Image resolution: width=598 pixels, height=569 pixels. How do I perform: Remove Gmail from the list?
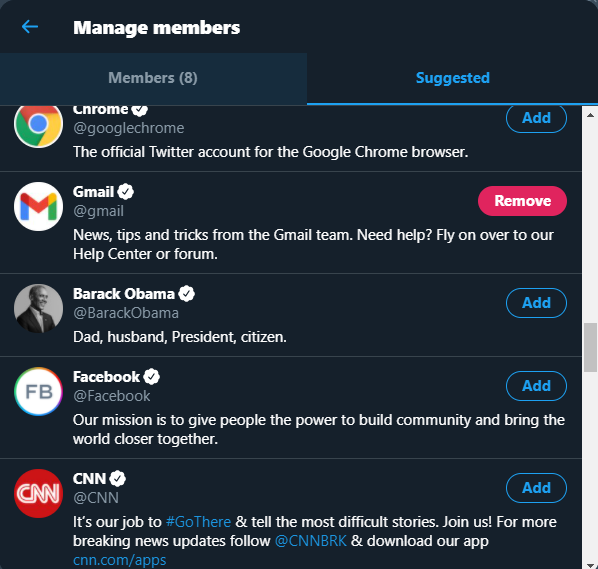(522, 201)
